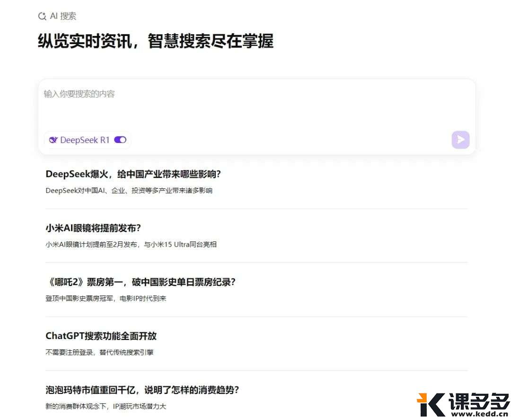Open headline 小米AI眼镜将提前发布?
This screenshot has height=420, width=511.
93,228
